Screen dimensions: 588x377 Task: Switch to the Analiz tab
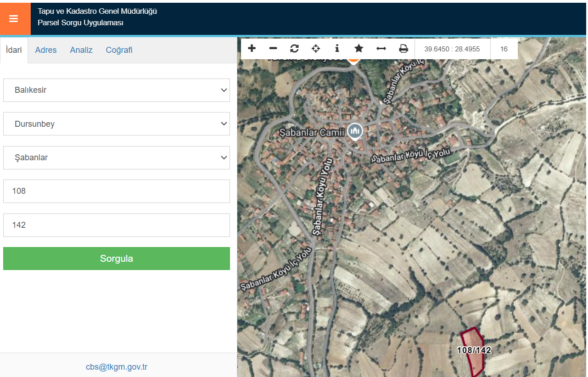(x=81, y=50)
